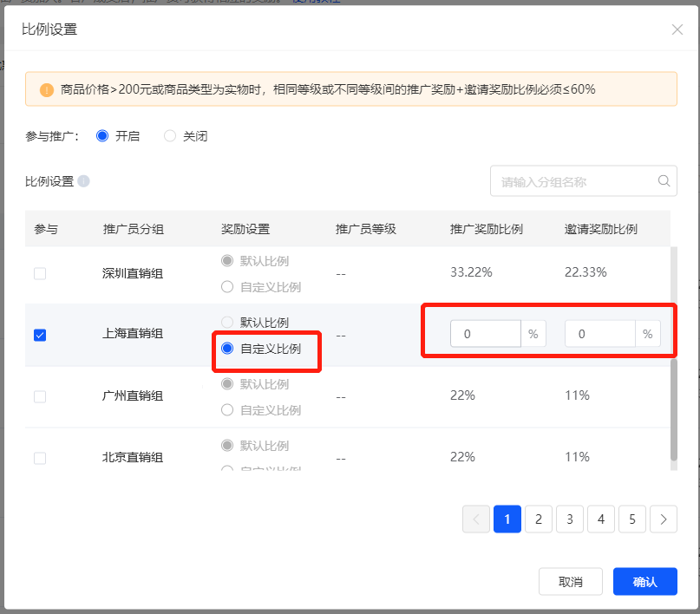Screen dimensions: 700x614
Task: Click the 深圳直销组 group name
Action: pyautogui.click(x=133, y=273)
